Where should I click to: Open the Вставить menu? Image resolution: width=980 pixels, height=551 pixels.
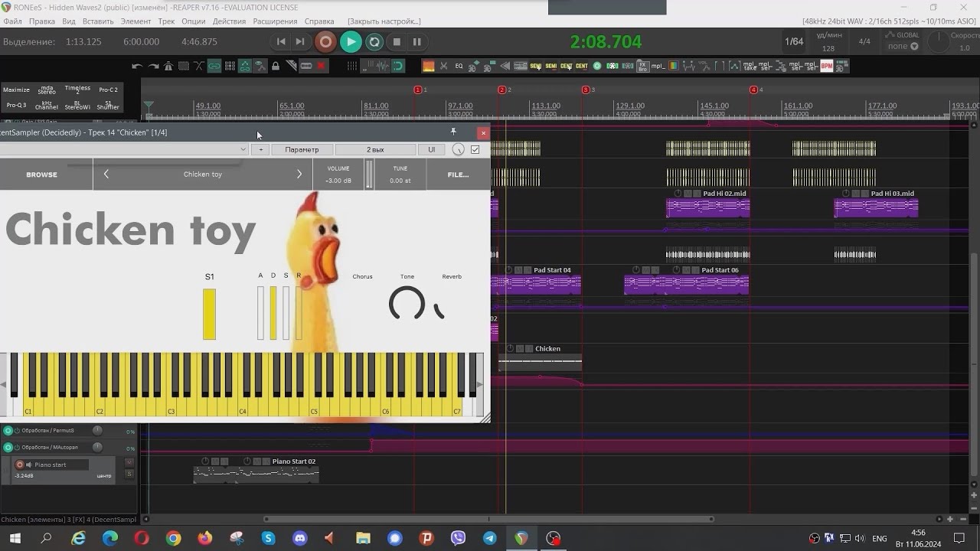pos(98,21)
